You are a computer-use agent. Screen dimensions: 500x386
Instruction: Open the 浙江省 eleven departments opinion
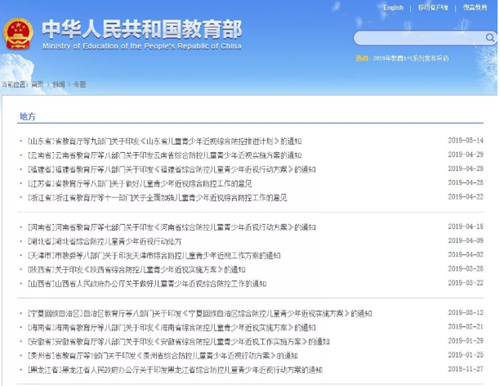pos(157,198)
